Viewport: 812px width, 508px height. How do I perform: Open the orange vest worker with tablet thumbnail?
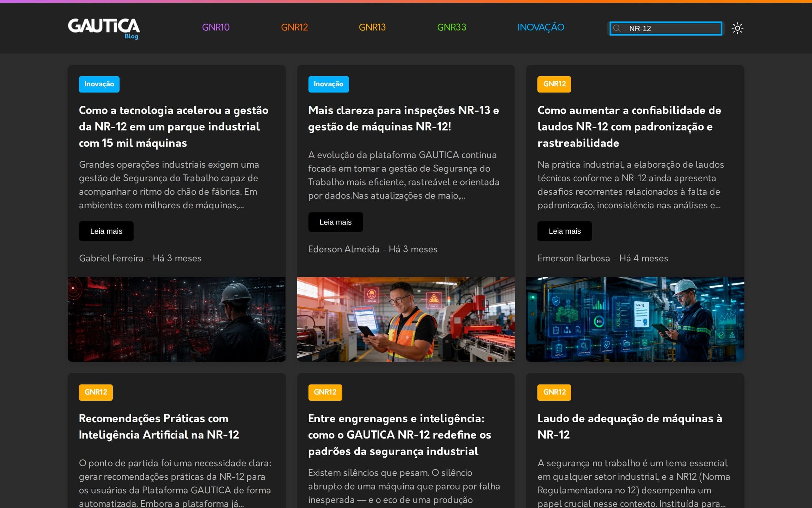(406, 319)
